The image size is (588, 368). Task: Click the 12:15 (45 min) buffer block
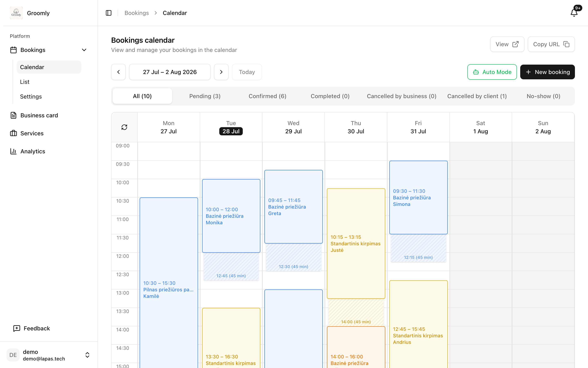point(418,248)
